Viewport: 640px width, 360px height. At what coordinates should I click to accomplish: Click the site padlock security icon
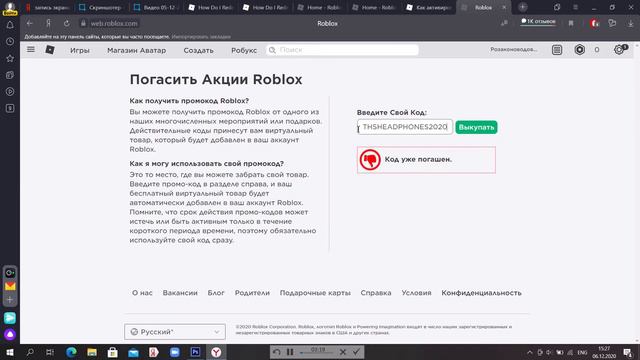83,23
